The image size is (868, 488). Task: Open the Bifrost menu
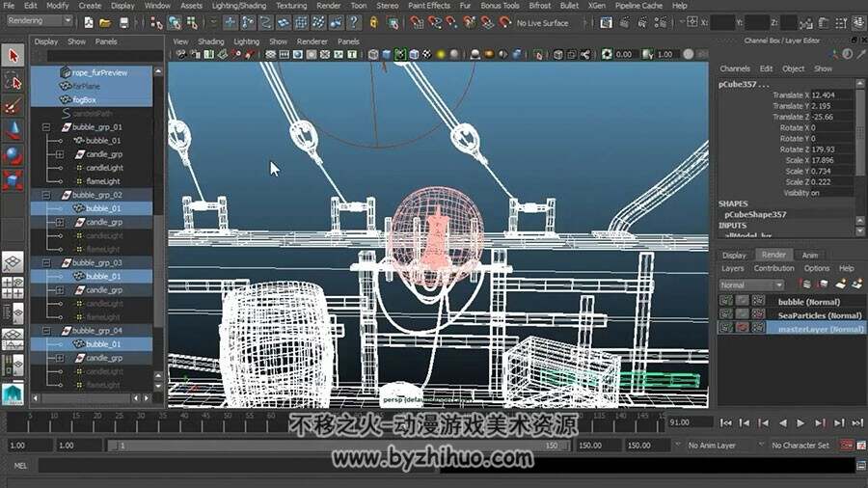pos(539,6)
